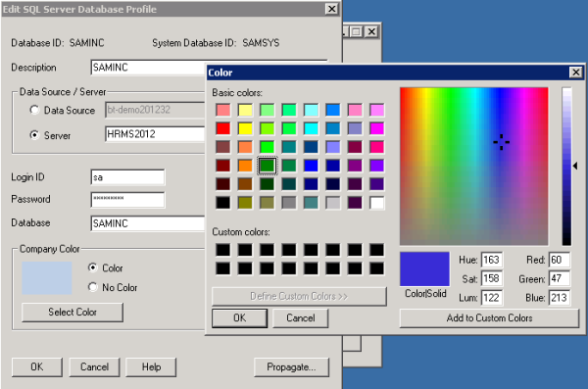Pick the black basic color swatch
Screen dimensions: 588x389
pyautogui.click(x=223, y=203)
